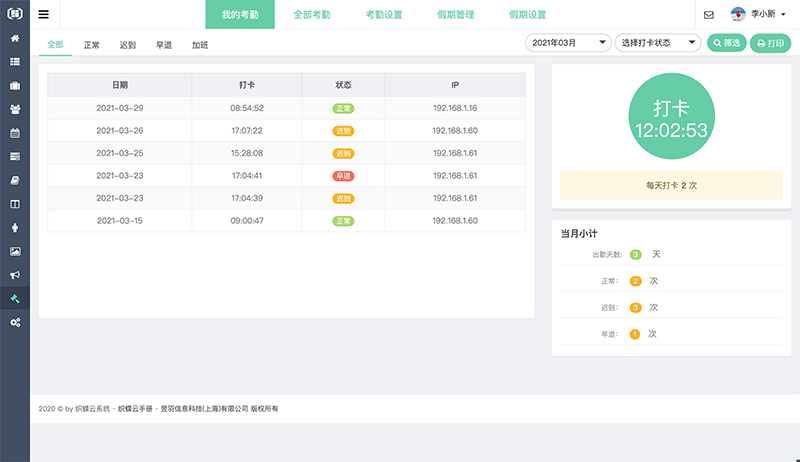Click the round 打卡 clock-in button
This screenshot has height=462, width=800.
pos(671,116)
